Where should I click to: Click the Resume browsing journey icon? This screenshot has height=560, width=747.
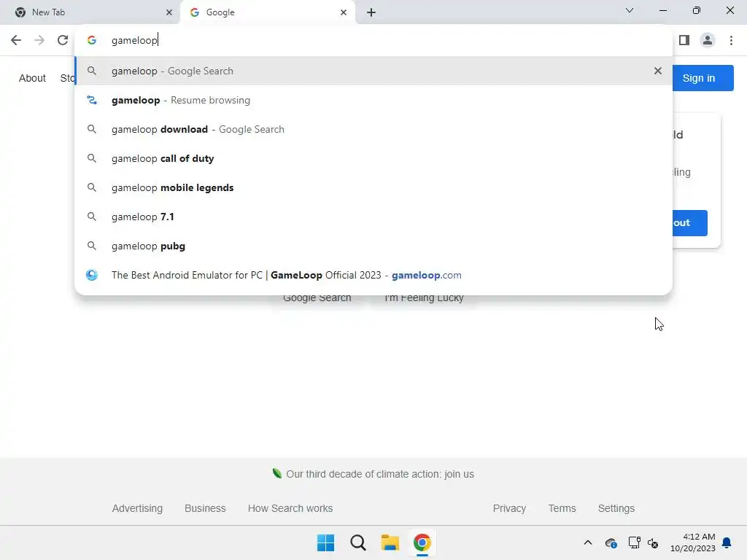point(91,100)
